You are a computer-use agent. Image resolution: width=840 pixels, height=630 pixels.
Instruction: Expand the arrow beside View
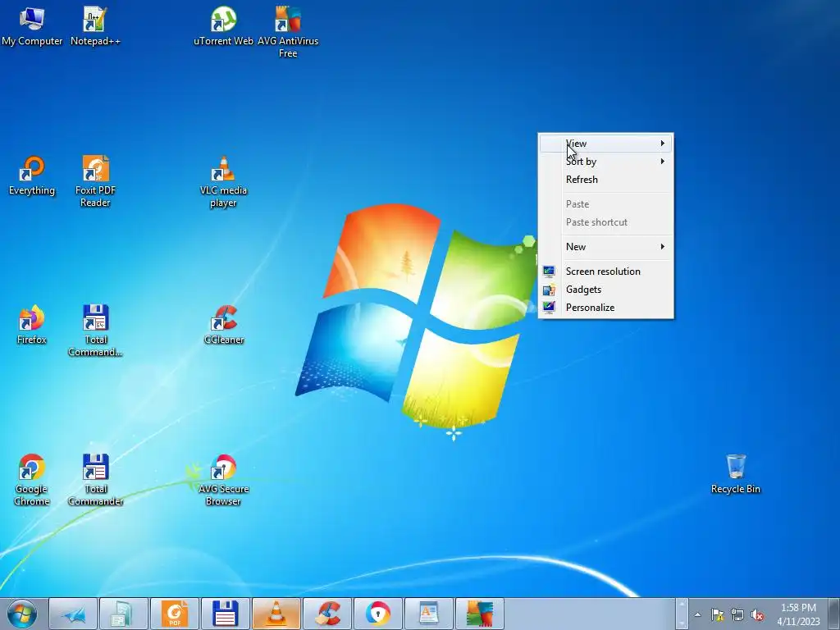pyautogui.click(x=663, y=143)
